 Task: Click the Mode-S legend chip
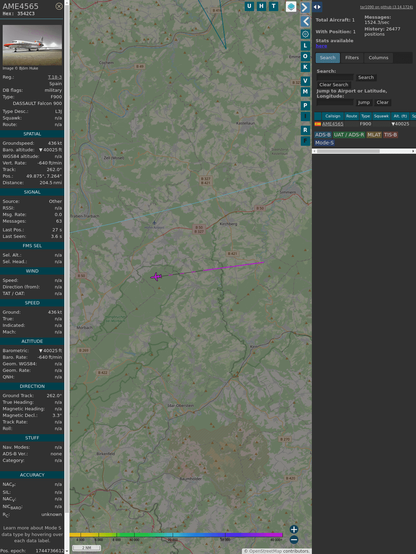[x=324, y=143]
